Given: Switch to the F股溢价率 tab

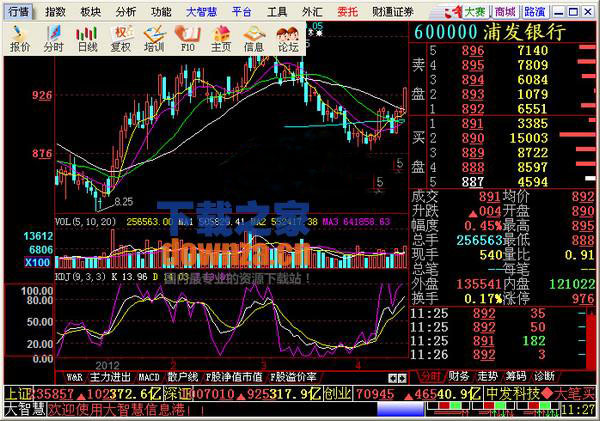Looking at the screenshot, I should pos(293,377).
